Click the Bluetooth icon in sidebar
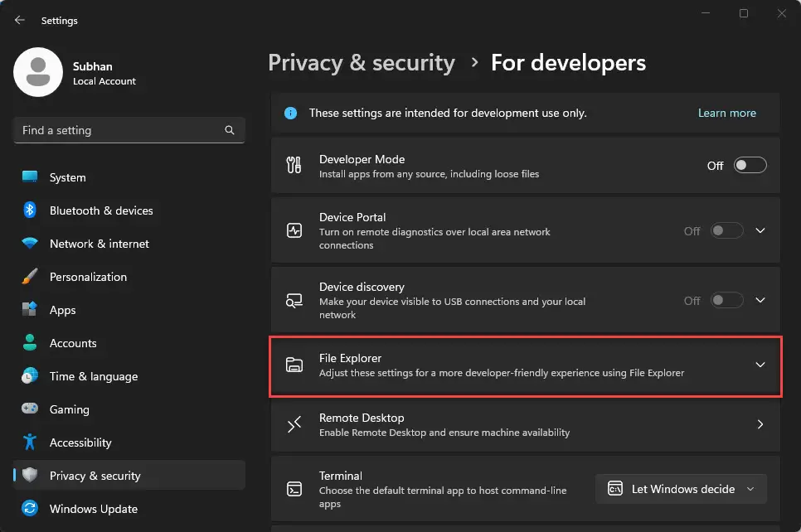Image resolution: width=801 pixels, height=532 pixels. [x=30, y=210]
